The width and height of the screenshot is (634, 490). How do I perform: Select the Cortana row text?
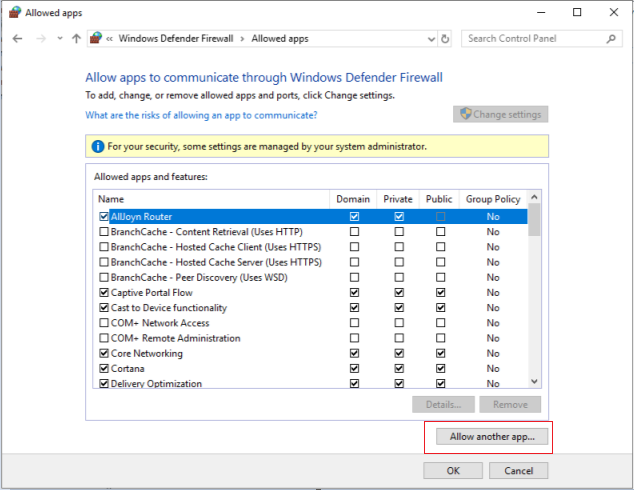[x=128, y=369]
